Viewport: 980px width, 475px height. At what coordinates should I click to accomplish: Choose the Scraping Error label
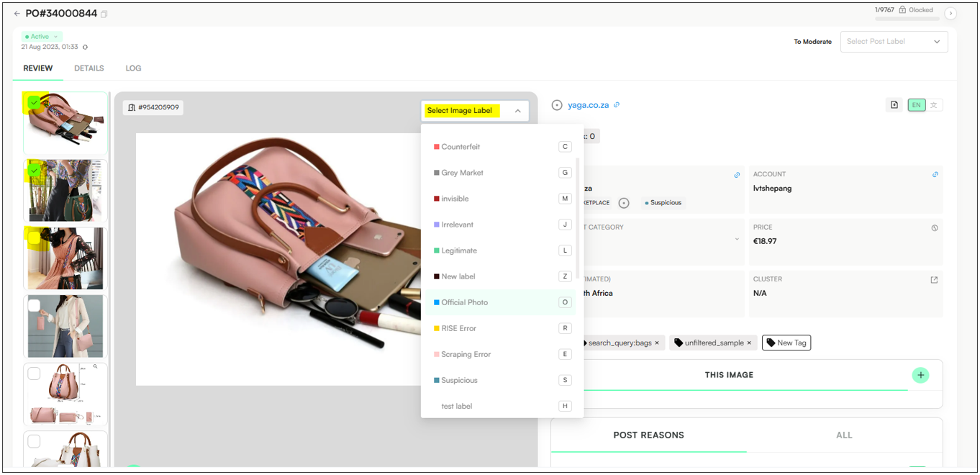pos(502,354)
